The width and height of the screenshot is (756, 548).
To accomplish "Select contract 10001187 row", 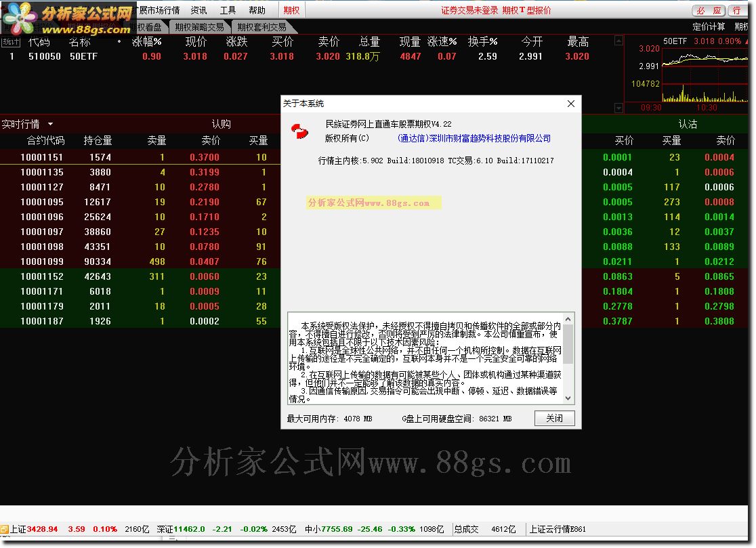I will (x=140, y=322).
